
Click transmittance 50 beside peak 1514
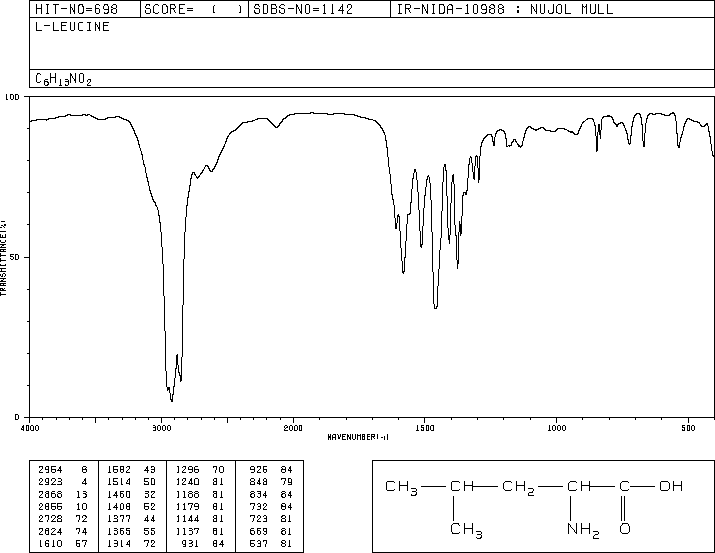click(149, 481)
